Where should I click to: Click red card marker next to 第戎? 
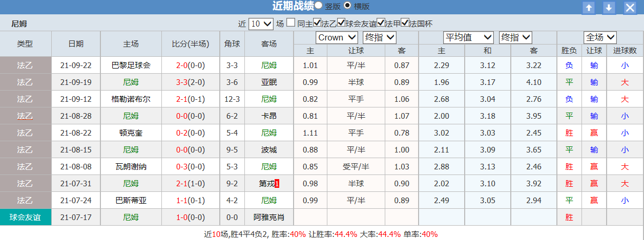pyautogui.click(x=277, y=184)
